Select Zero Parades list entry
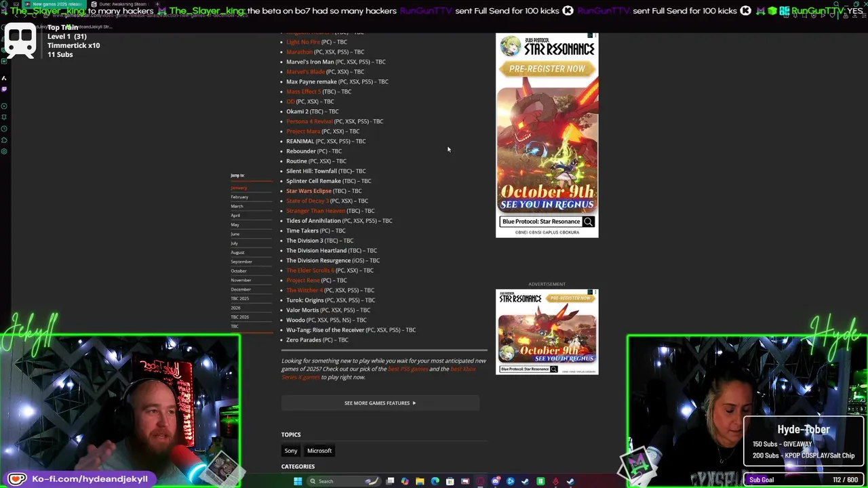The height and width of the screenshot is (488, 868). [x=317, y=340]
